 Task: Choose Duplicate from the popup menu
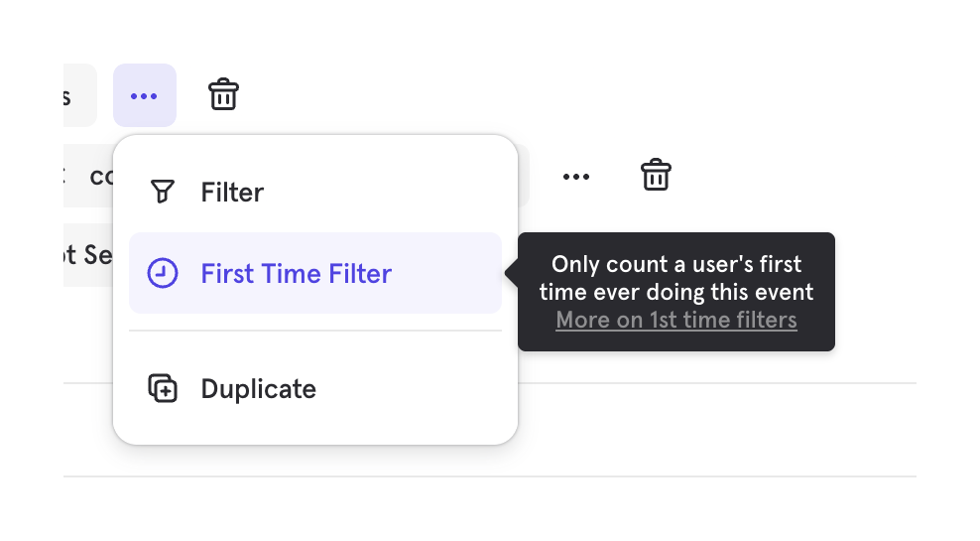click(x=258, y=388)
